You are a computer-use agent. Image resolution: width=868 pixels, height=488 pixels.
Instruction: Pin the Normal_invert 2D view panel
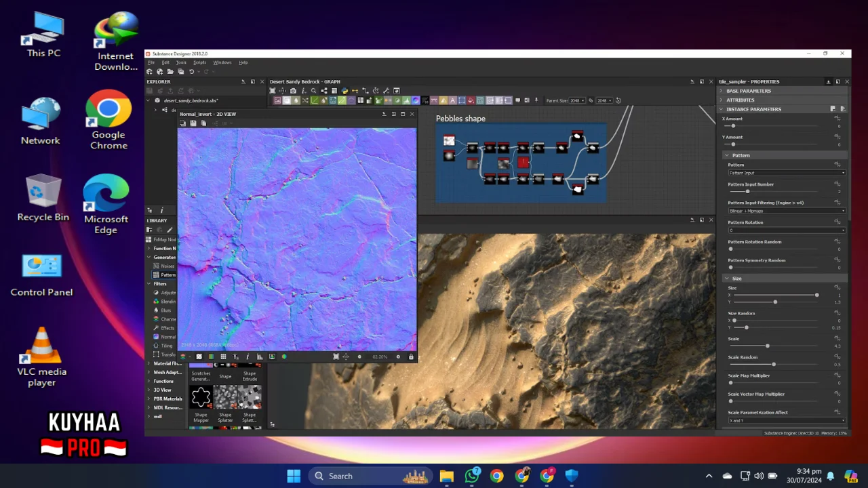pos(384,114)
